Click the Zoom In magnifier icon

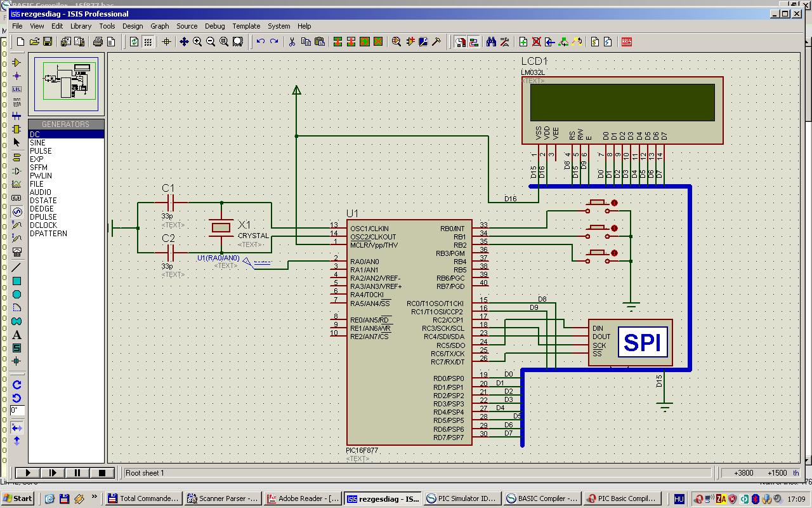(x=197, y=42)
